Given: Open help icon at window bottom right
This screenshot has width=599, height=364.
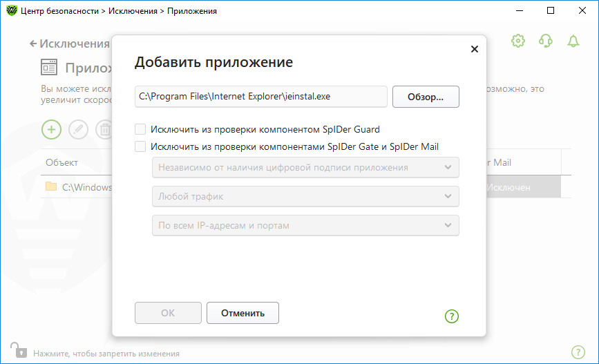Looking at the screenshot, I should [x=578, y=352].
